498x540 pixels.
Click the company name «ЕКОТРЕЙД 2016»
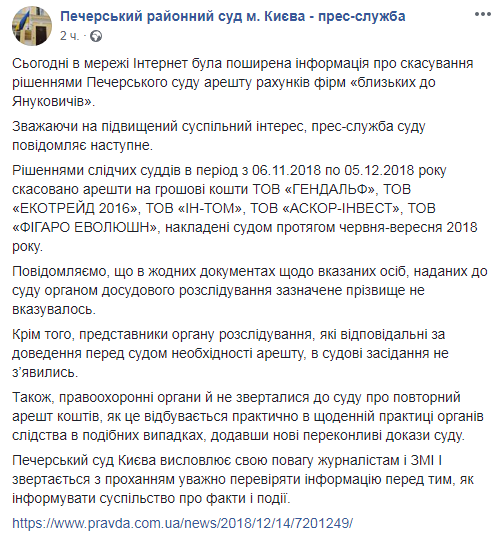[x=75, y=208]
